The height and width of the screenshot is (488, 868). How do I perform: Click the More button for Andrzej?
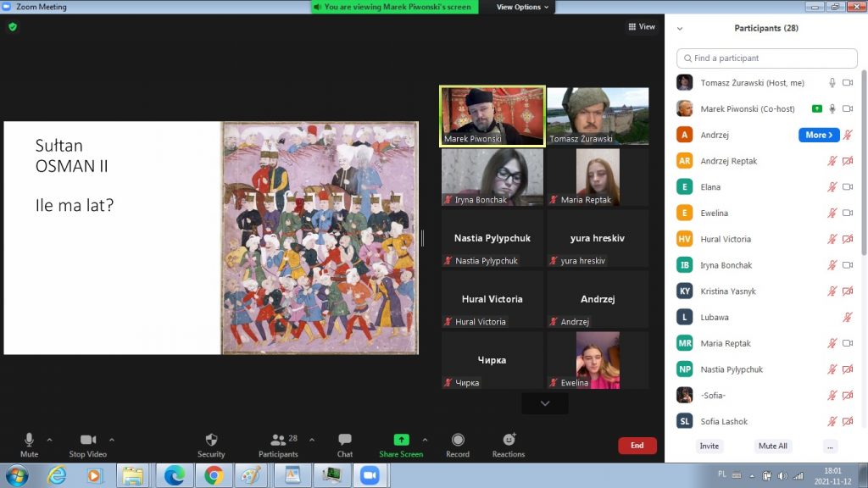pos(819,135)
